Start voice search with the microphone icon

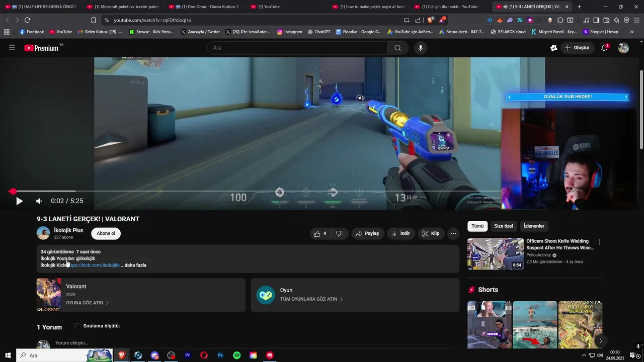point(421,48)
